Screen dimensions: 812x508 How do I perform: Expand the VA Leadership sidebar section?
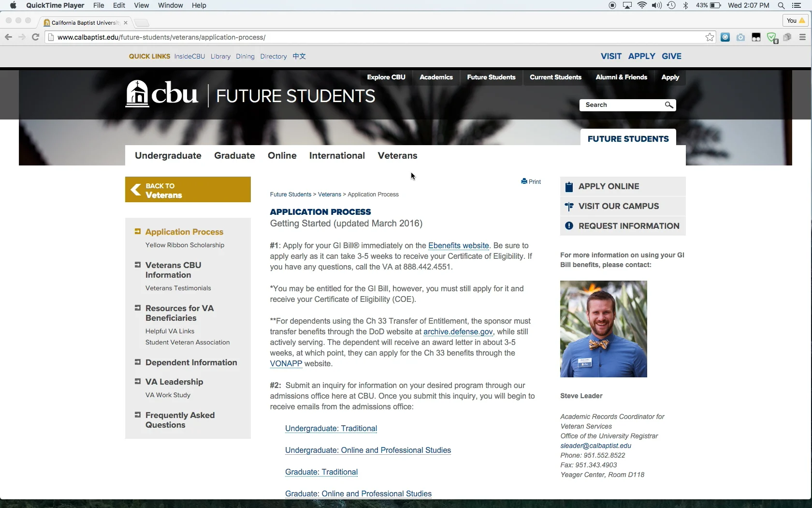[x=138, y=382]
